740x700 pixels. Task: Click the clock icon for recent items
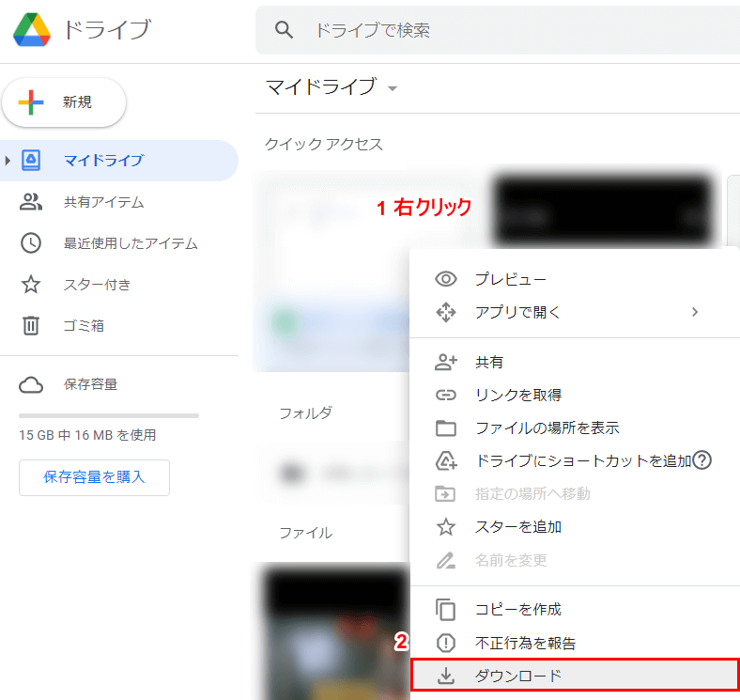[31, 243]
